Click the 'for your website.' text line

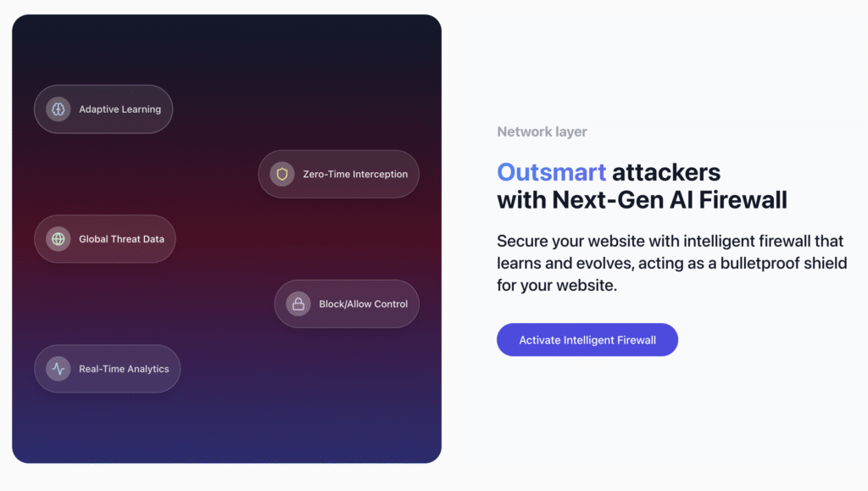coord(557,285)
